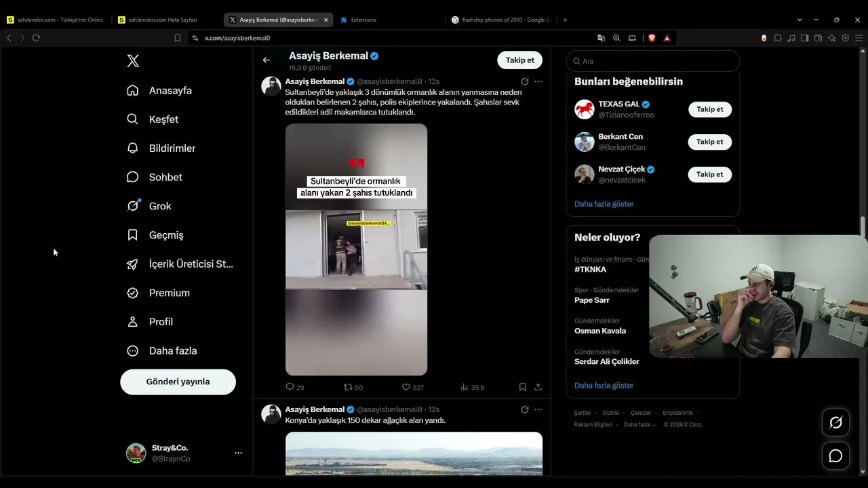Open İçerik Üreticisi St... from the sidebar
The height and width of the screenshot is (488, 868).
pyautogui.click(x=180, y=264)
